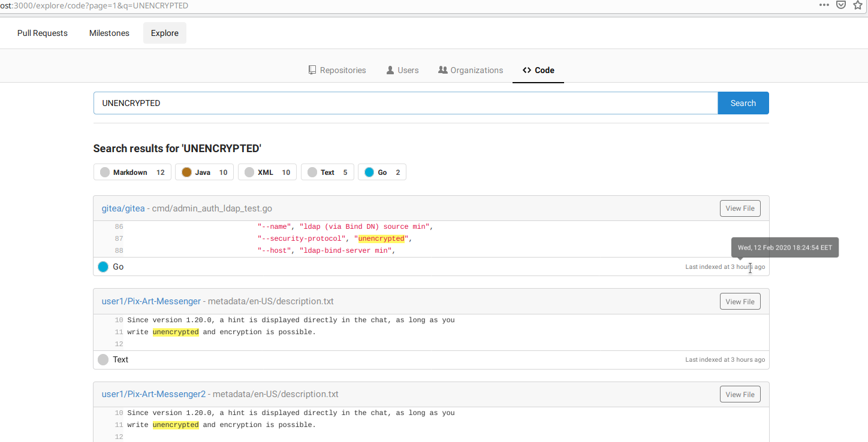Viewport: 868px width, 442px height.
Task: Select the Explore menu item
Action: (x=165, y=33)
